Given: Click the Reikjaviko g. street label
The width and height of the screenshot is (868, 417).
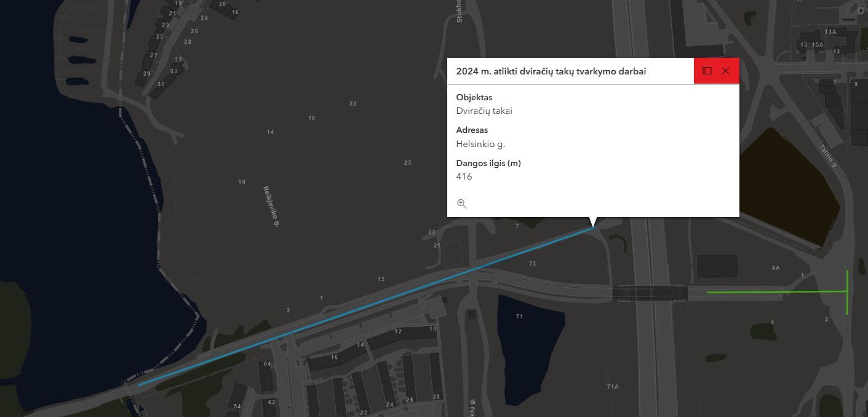Looking at the screenshot, I should point(271,206).
